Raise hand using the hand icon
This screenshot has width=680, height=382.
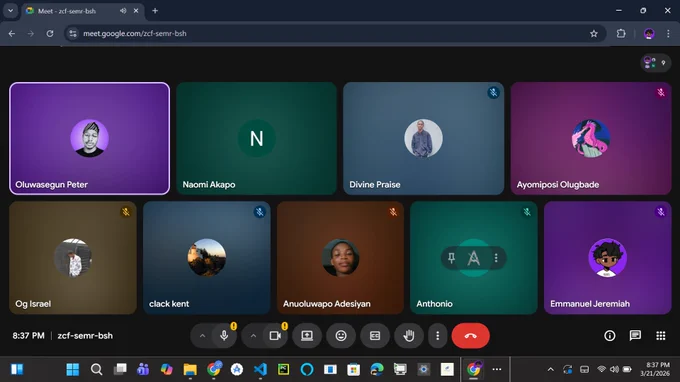(x=409, y=336)
